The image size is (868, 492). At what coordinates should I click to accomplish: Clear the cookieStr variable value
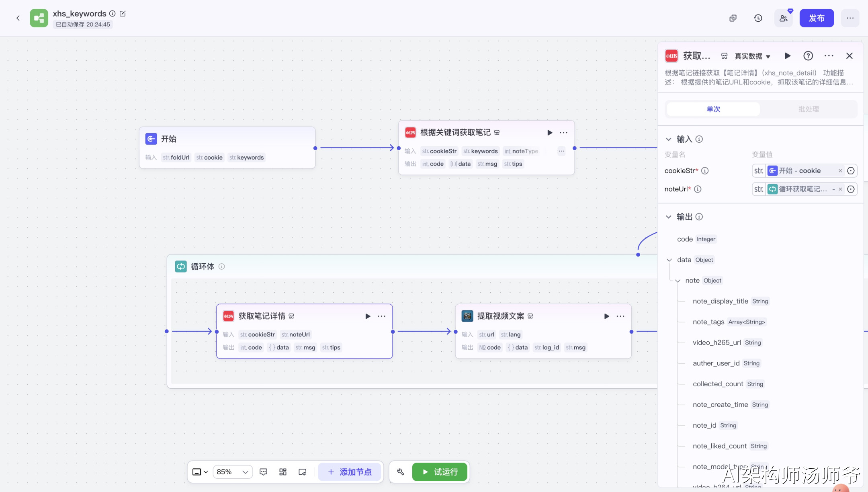click(840, 171)
